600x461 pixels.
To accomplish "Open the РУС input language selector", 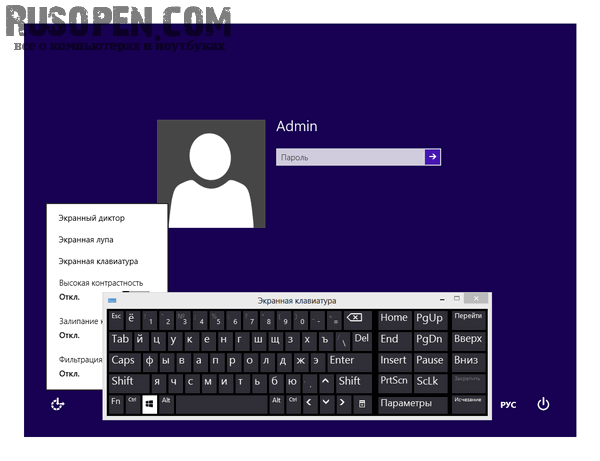I will [508, 405].
